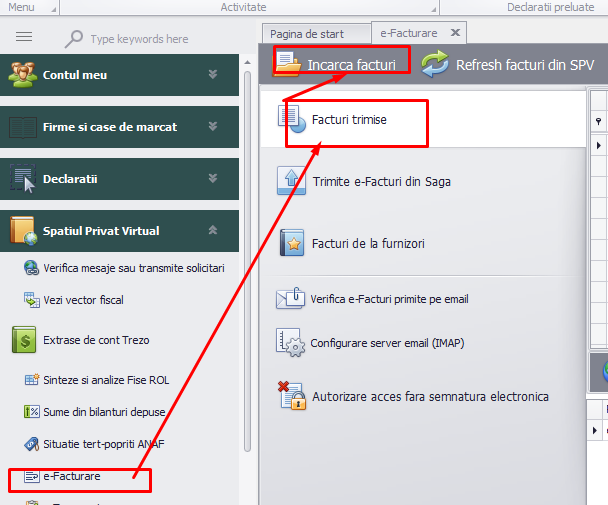Open Facturi de la furnizori star icon
Image resolution: width=608 pixels, height=505 pixels.
click(x=292, y=243)
